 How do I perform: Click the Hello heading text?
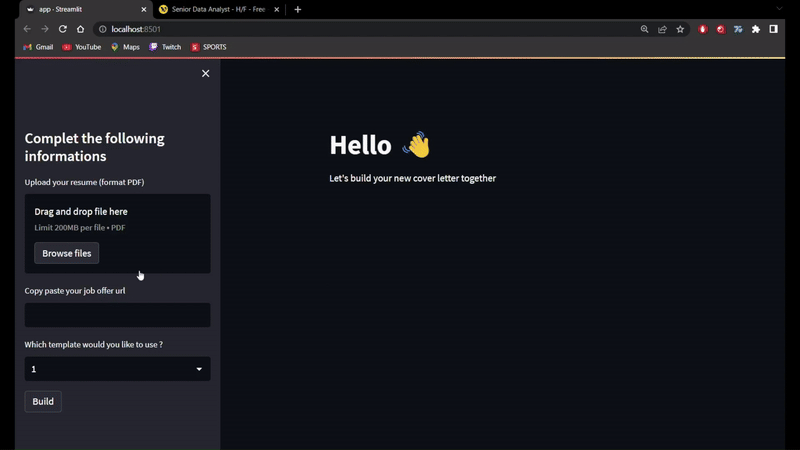(360, 145)
